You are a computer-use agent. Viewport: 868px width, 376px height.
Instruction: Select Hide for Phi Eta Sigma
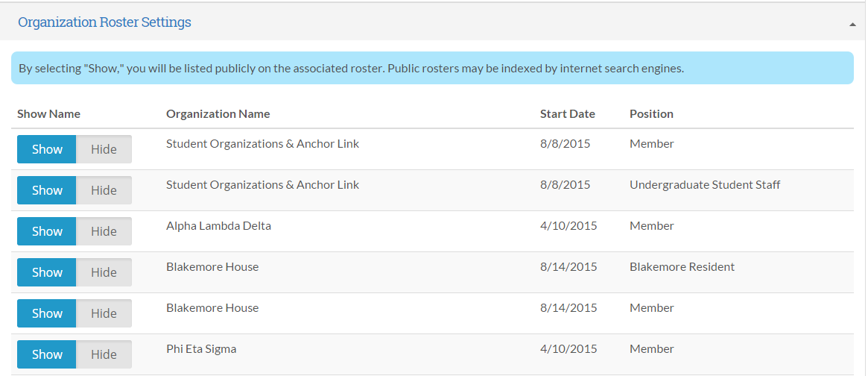click(104, 354)
